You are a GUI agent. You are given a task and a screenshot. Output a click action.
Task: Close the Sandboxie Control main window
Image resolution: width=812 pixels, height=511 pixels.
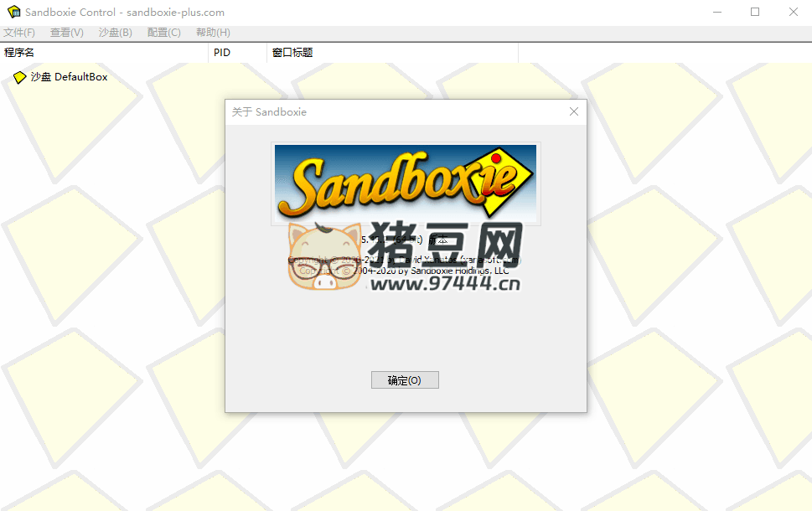[x=793, y=12]
